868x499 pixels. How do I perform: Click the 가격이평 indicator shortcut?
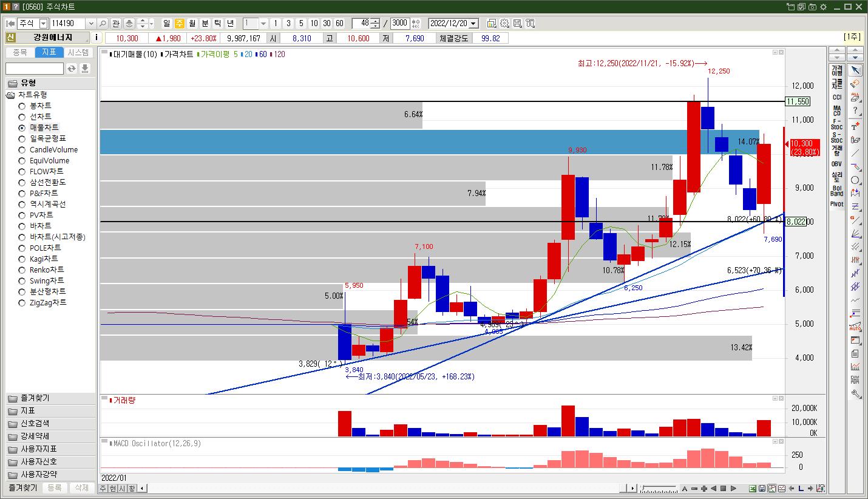[x=837, y=70]
